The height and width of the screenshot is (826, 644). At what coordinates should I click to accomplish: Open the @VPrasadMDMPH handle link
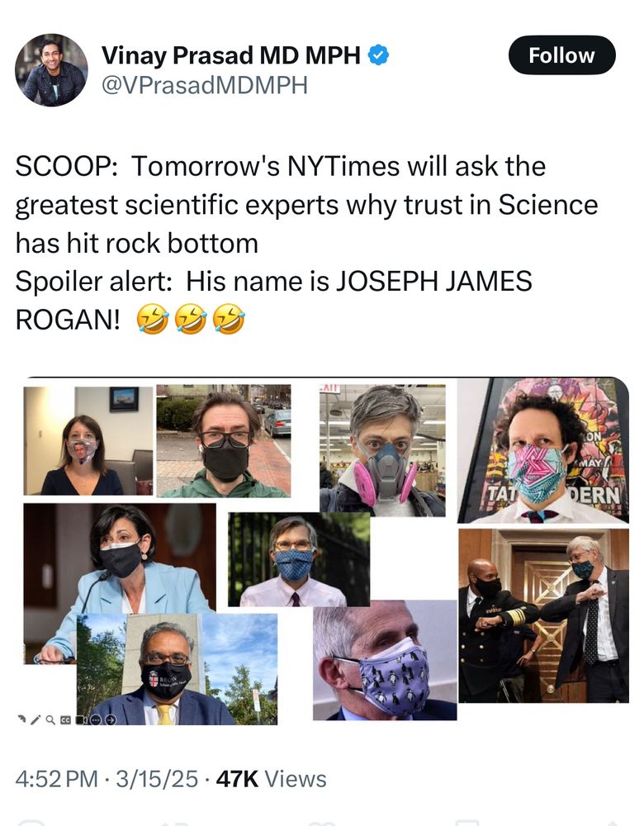204,85
